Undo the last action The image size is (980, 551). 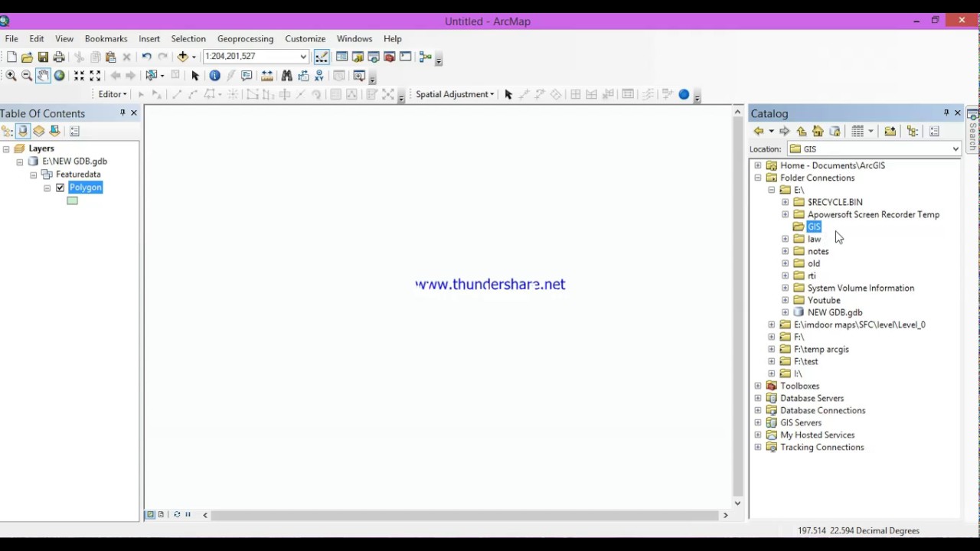coord(146,57)
